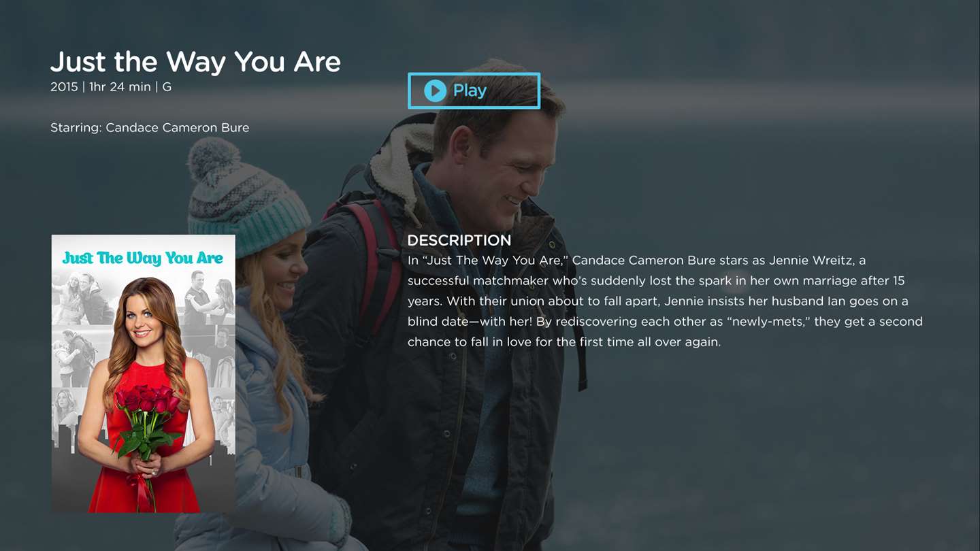Click the description's last line about second chance
980x551 pixels.
pos(563,342)
